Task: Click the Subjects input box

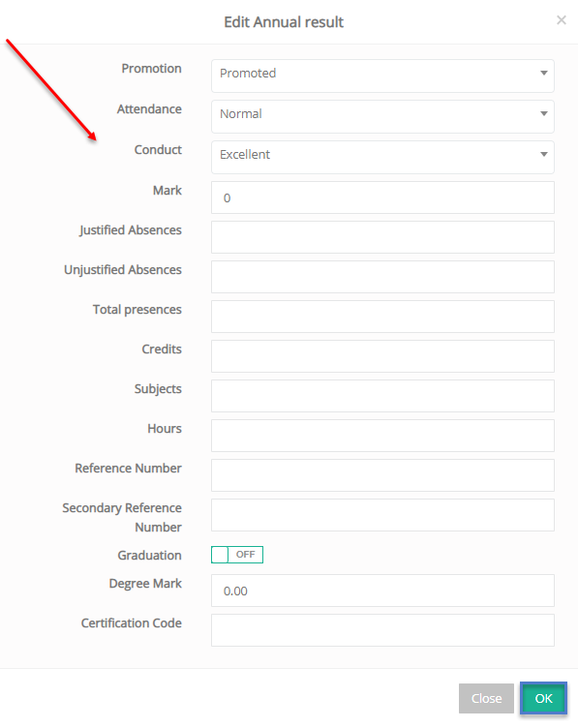Action: click(x=382, y=396)
